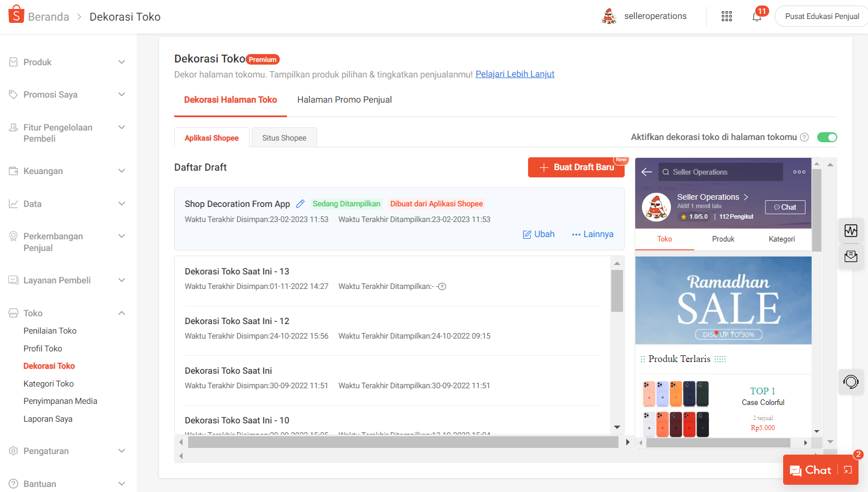Click the pencil icon to rename draft

click(300, 204)
